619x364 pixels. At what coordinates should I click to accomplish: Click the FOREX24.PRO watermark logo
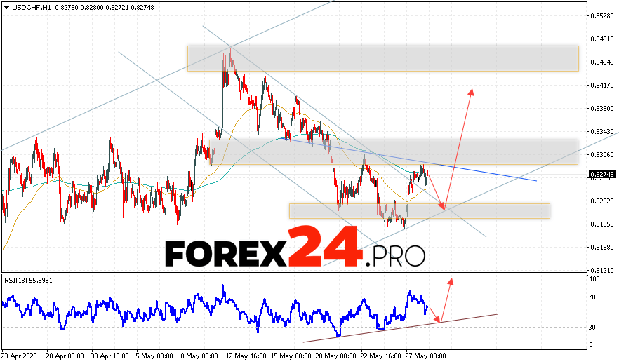295,247
